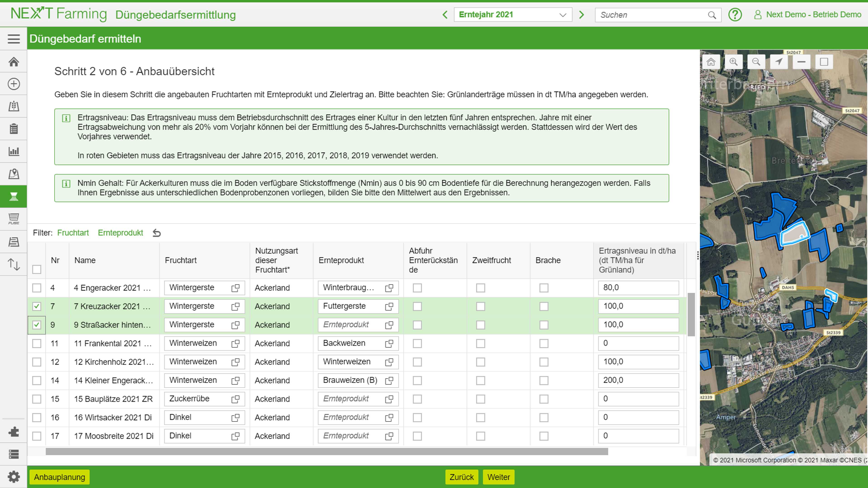Screen dimensions: 868x488
Task: Go to previous harvest year arrow
Action: point(445,15)
